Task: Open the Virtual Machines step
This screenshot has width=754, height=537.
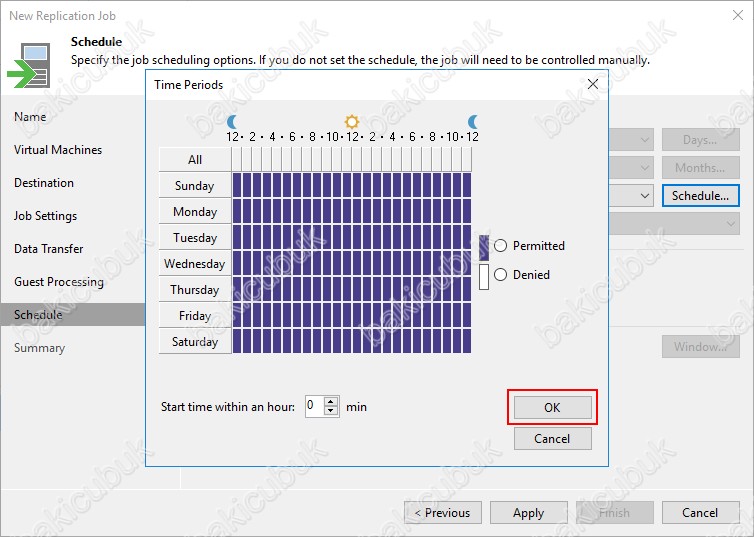Action: [58, 150]
